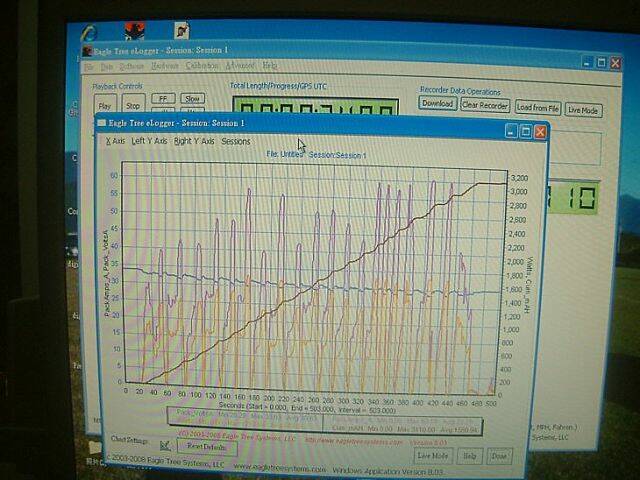Open the Internet Explorer desktop icon
Image resolution: width=640 pixels, height=480 pixels.
[x=89, y=33]
